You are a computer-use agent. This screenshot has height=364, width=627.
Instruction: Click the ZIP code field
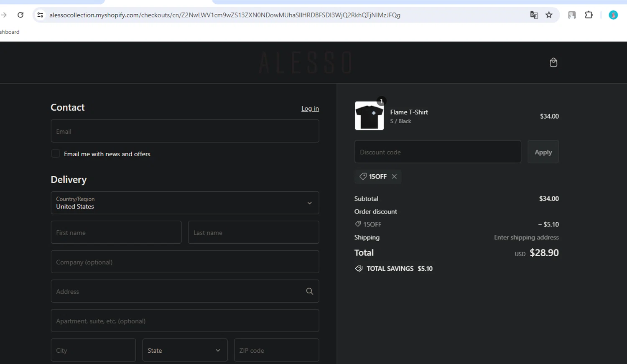[x=276, y=350]
